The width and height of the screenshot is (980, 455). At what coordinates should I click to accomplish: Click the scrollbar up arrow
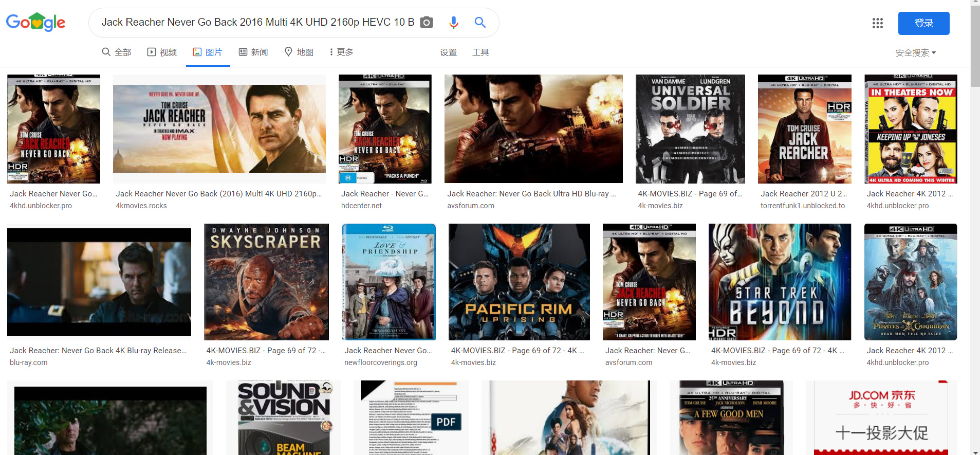coord(975,3)
